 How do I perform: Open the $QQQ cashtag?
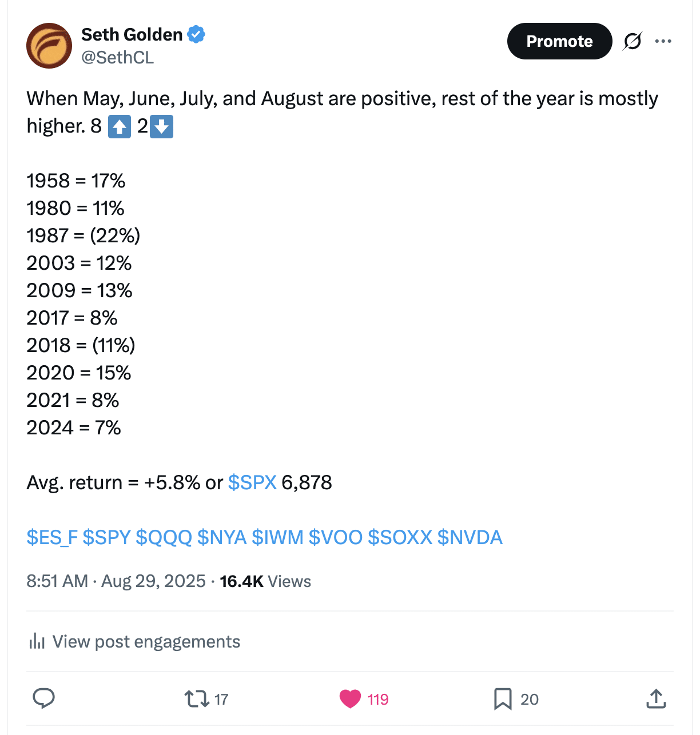coord(164,537)
